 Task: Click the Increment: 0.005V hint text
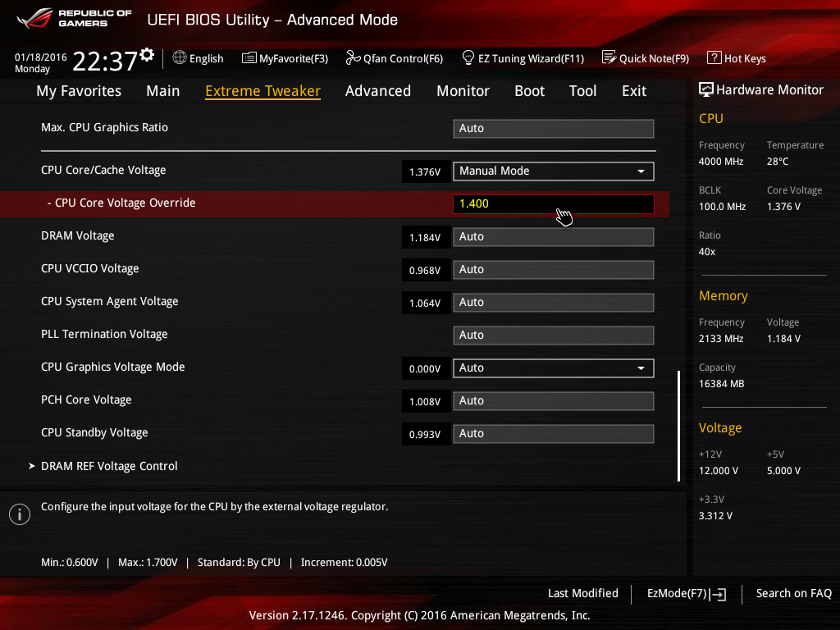point(344,563)
